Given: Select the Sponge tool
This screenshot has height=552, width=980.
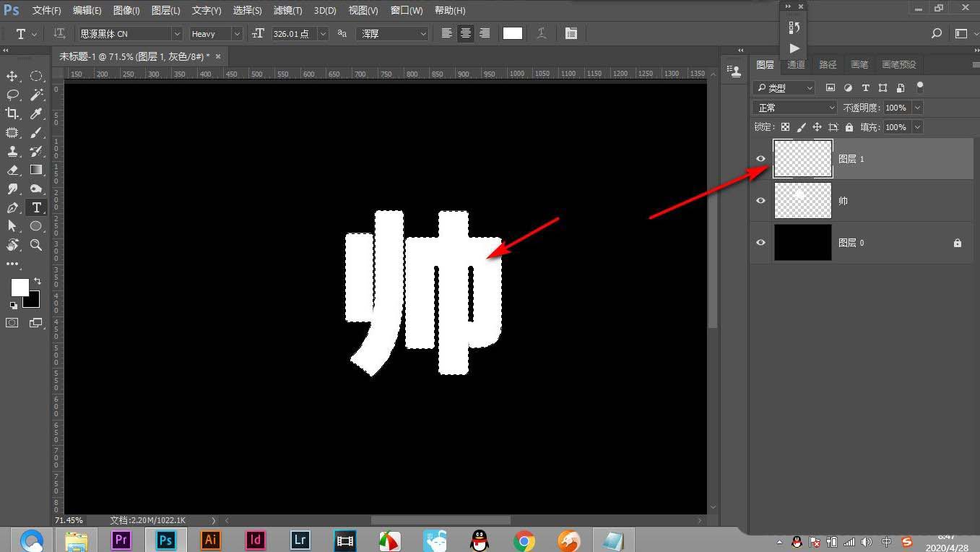Looking at the screenshot, I should click(36, 189).
